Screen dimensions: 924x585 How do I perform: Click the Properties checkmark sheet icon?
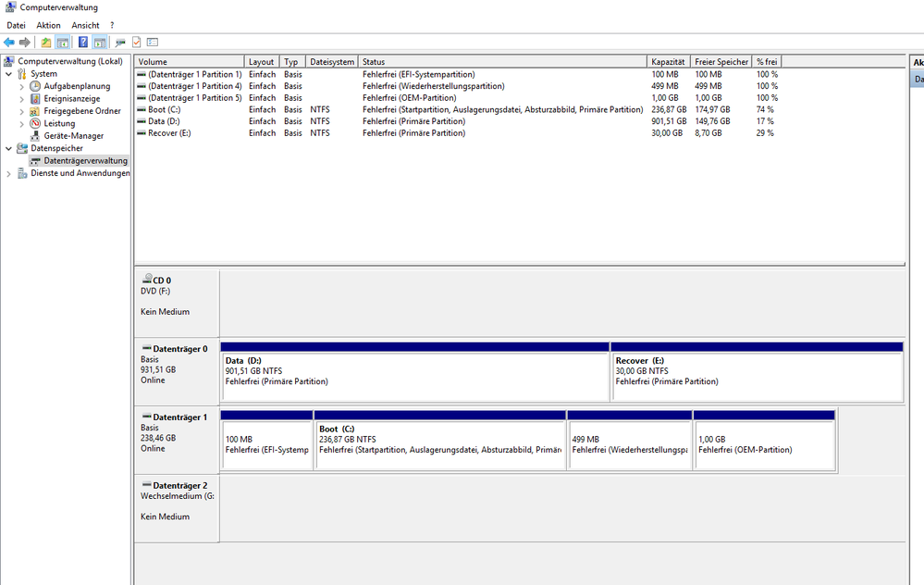pyautogui.click(x=137, y=43)
